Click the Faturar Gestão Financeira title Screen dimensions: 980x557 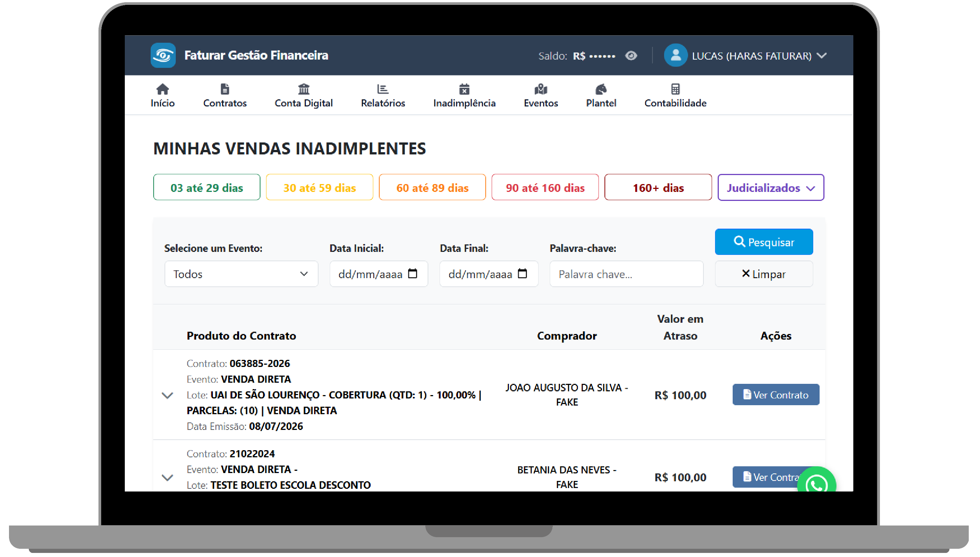[257, 55]
